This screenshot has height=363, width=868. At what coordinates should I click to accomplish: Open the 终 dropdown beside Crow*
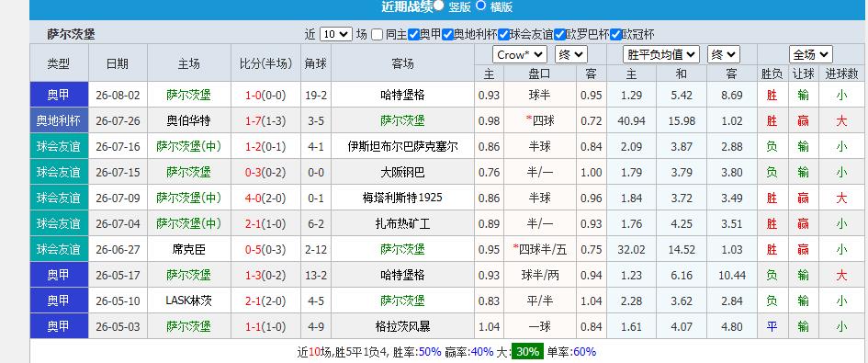(571, 54)
